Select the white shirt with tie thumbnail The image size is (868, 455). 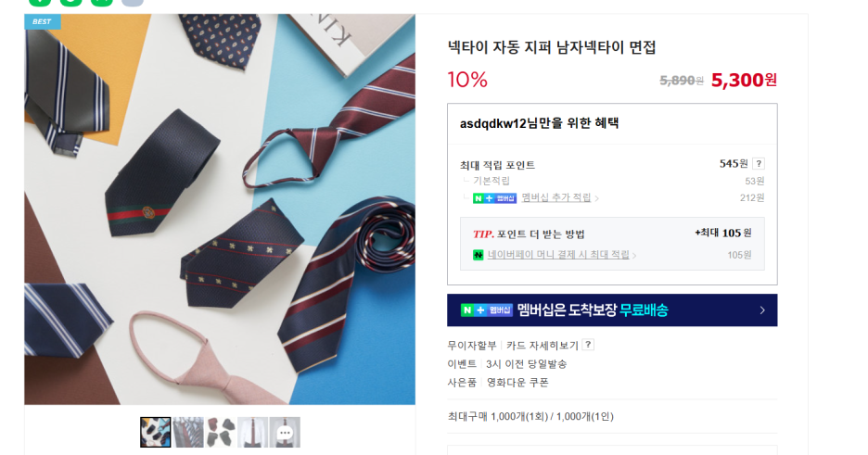point(252,433)
